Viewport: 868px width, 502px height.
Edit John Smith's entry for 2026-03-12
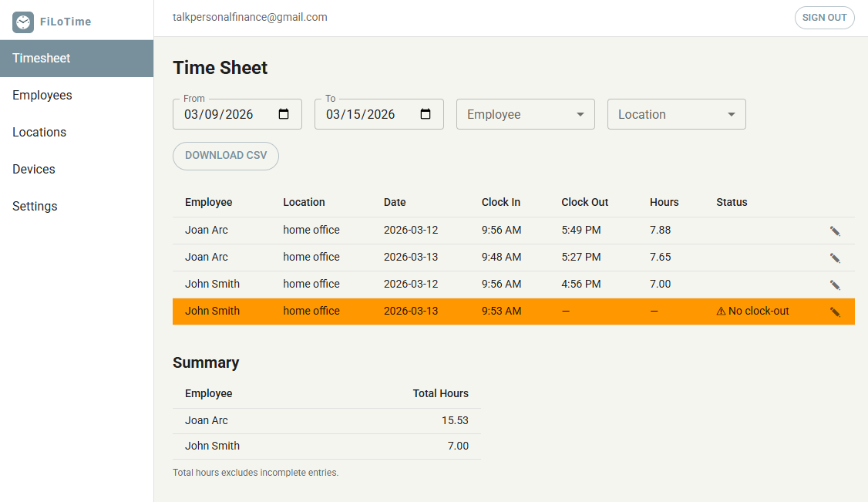[835, 284]
